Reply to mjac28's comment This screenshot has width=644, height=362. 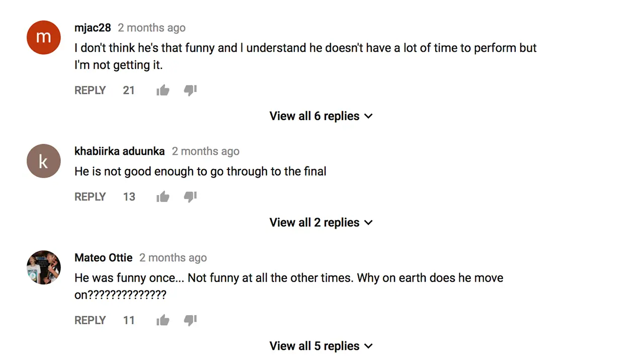coord(90,90)
